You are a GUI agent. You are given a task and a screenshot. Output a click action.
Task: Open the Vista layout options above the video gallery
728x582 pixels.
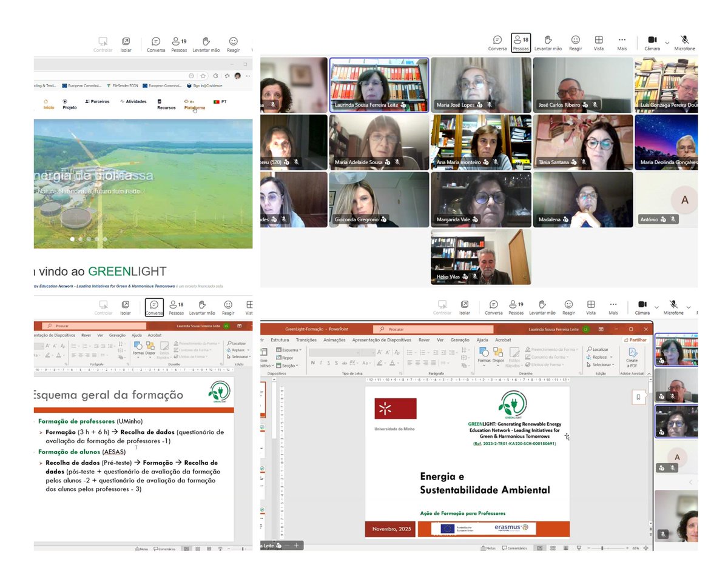point(599,43)
